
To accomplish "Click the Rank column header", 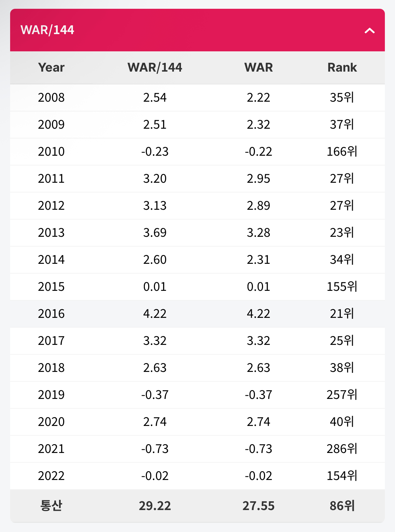I will pos(342,68).
